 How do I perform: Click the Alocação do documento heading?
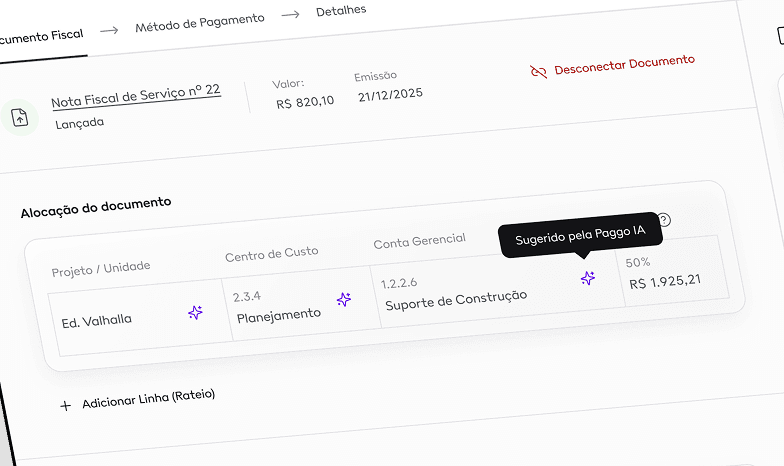(96, 207)
